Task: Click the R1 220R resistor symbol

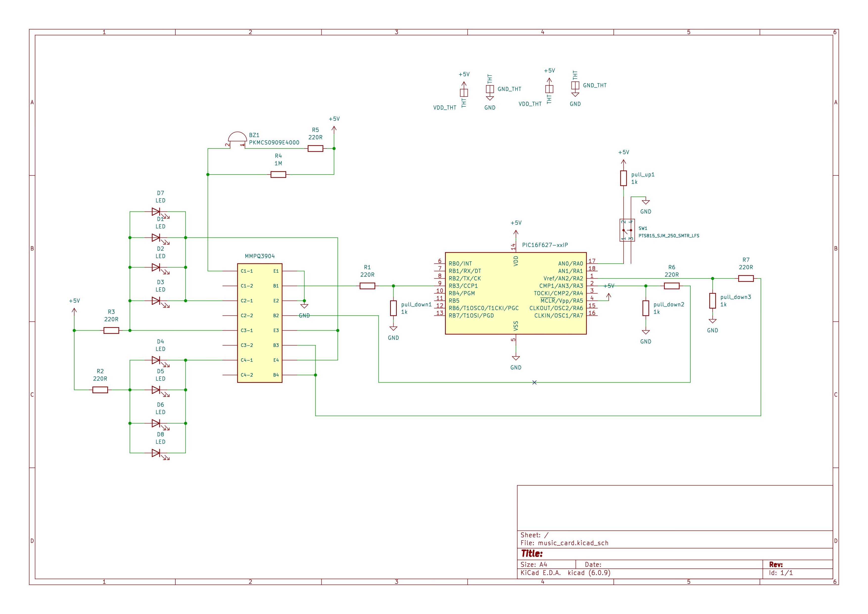Action: (x=367, y=286)
